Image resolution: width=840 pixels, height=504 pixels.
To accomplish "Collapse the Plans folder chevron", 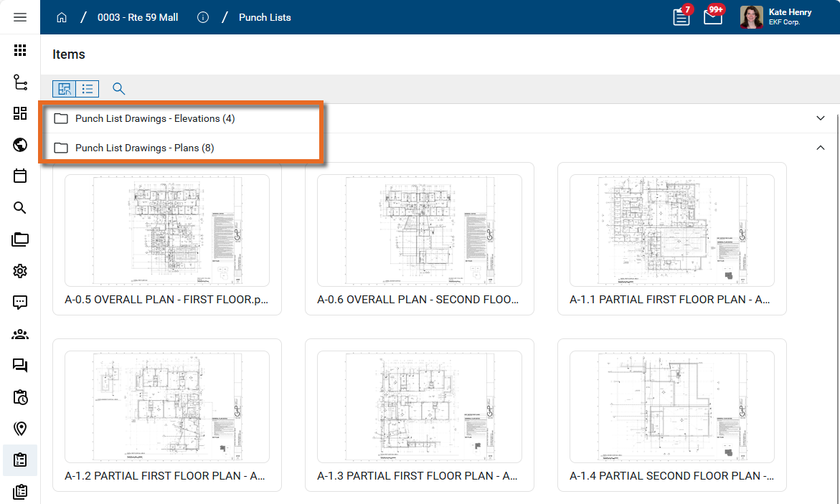I will [821, 148].
